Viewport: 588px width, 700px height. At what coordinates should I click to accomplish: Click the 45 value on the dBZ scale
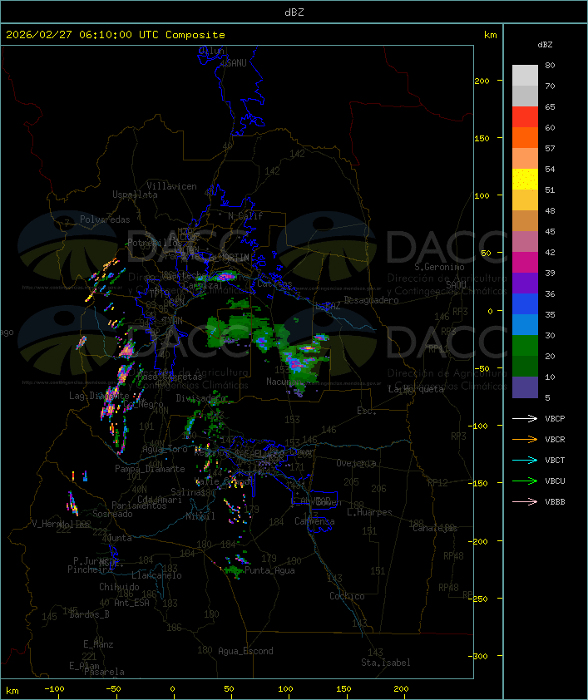(x=550, y=232)
